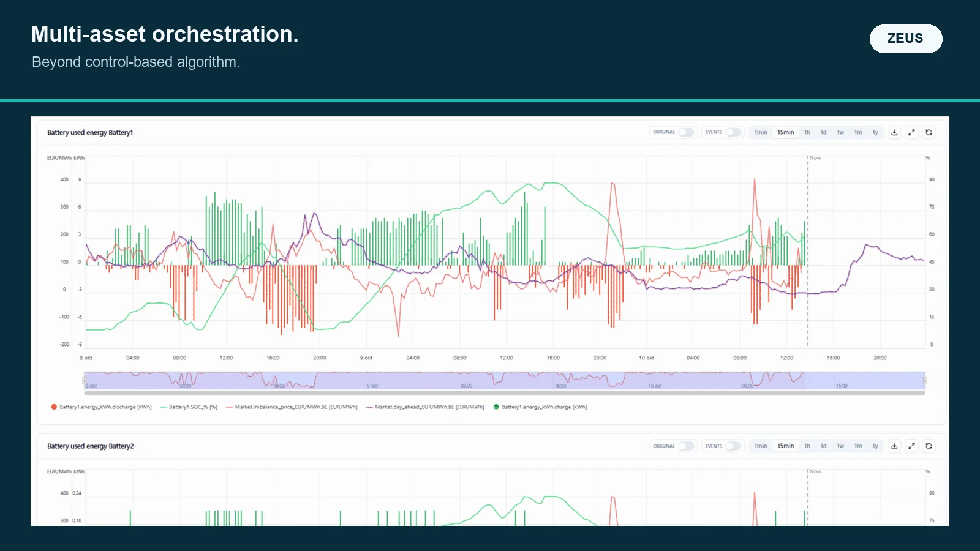Select 1y resolution on Battery1 chart

coord(875,132)
